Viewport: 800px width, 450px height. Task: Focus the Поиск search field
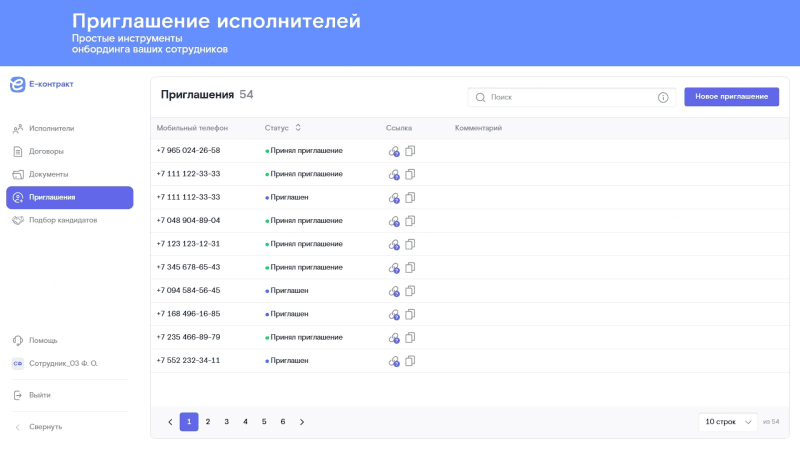pos(571,97)
